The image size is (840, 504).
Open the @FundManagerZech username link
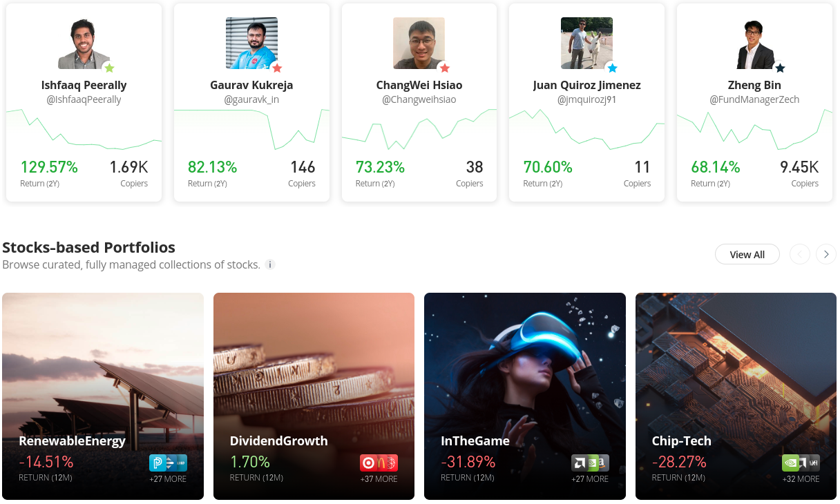click(x=754, y=99)
